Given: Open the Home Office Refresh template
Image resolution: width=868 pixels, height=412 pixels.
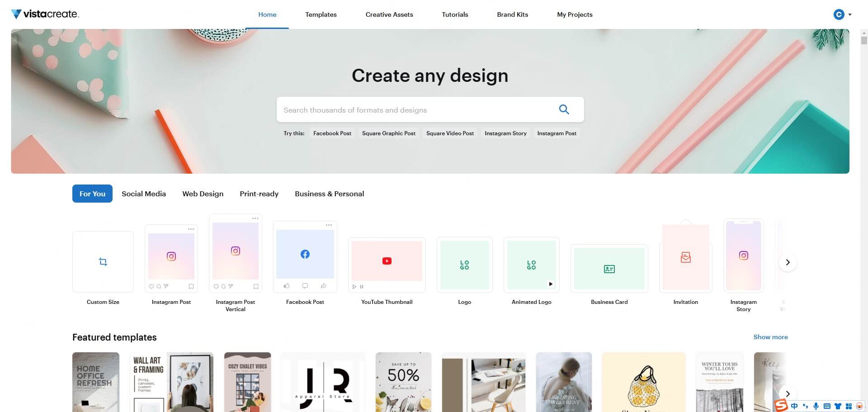Looking at the screenshot, I should (96, 382).
